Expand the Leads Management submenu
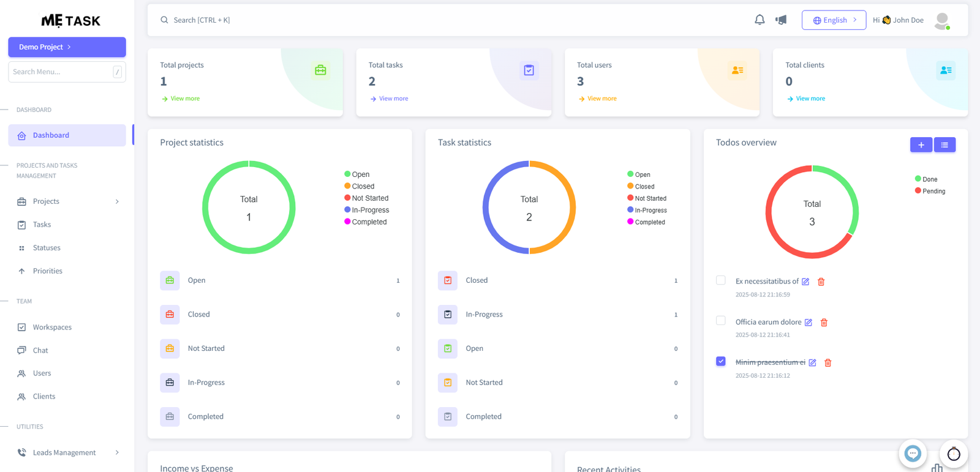 coord(117,452)
